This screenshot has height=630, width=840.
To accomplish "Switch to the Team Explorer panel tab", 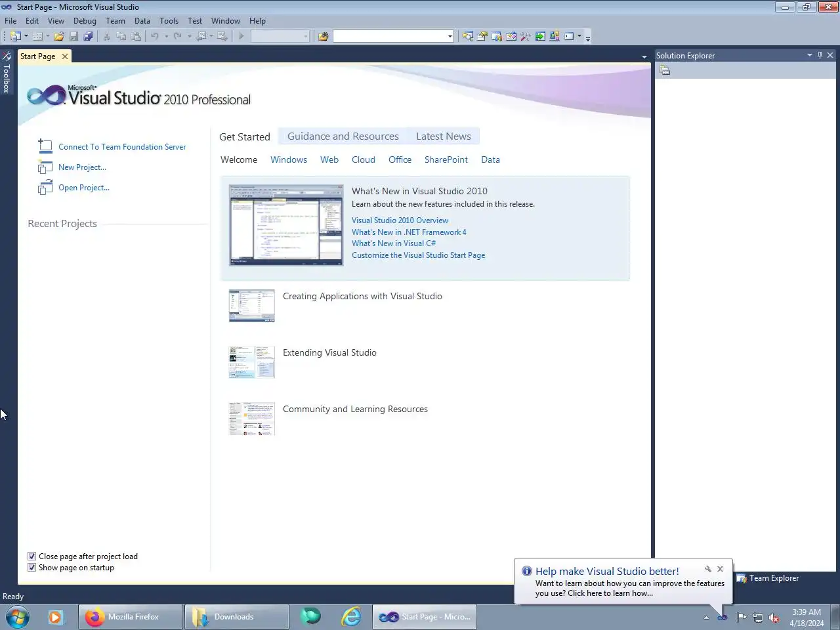I will pyautogui.click(x=768, y=578).
